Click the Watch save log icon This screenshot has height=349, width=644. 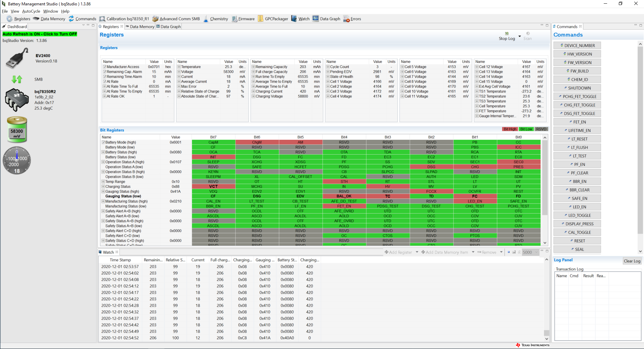pos(514,252)
